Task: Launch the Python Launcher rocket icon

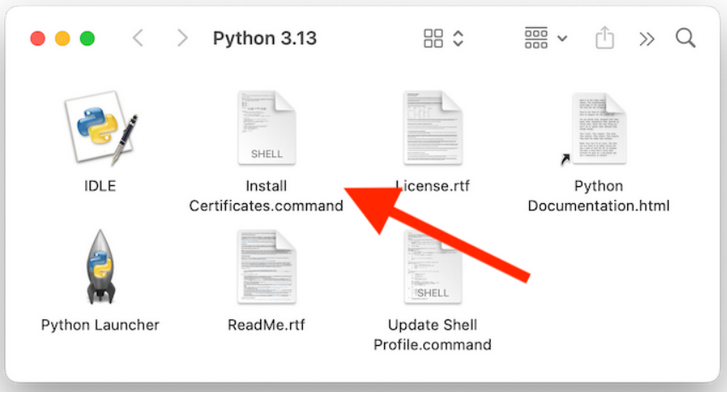Action: (101, 266)
